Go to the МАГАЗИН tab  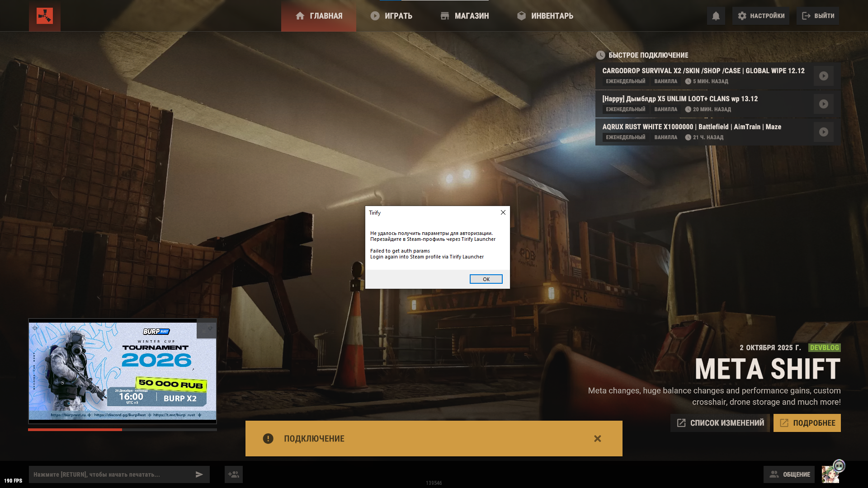click(x=465, y=16)
